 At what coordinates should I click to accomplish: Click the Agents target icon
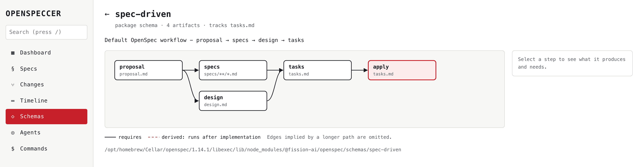[x=13, y=133]
